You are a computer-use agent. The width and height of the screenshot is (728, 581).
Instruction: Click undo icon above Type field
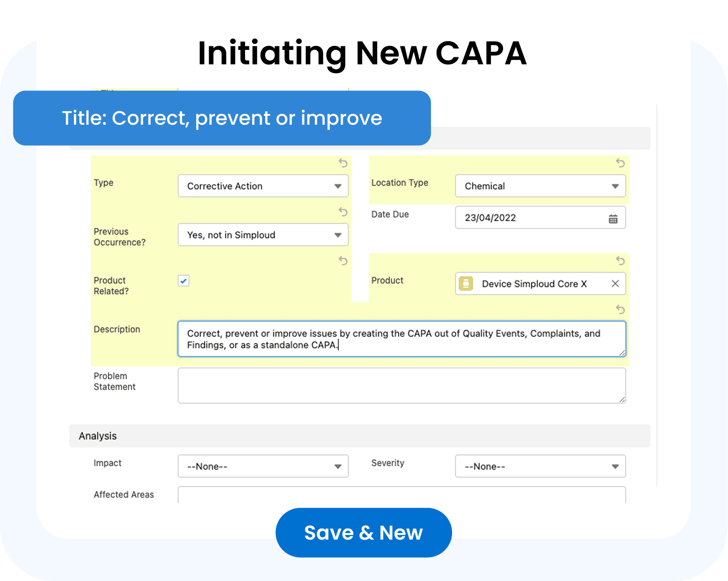pyautogui.click(x=343, y=163)
